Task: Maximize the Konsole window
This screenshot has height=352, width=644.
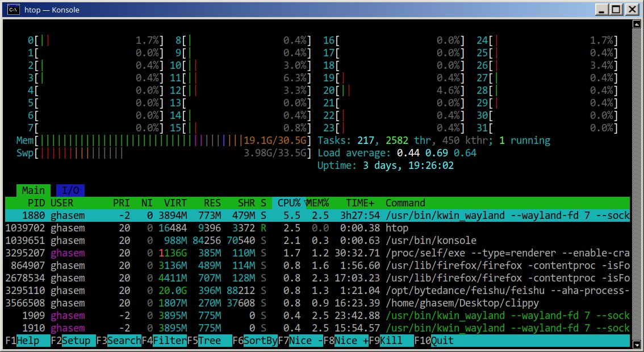Action: (x=617, y=10)
